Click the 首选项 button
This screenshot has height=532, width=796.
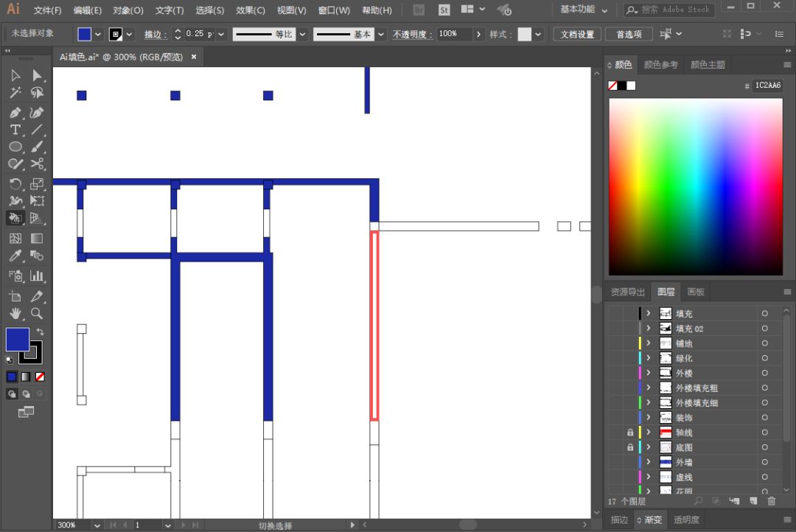point(629,34)
